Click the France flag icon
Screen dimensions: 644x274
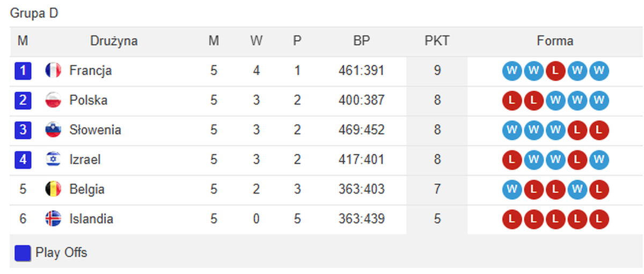click(x=53, y=70)
